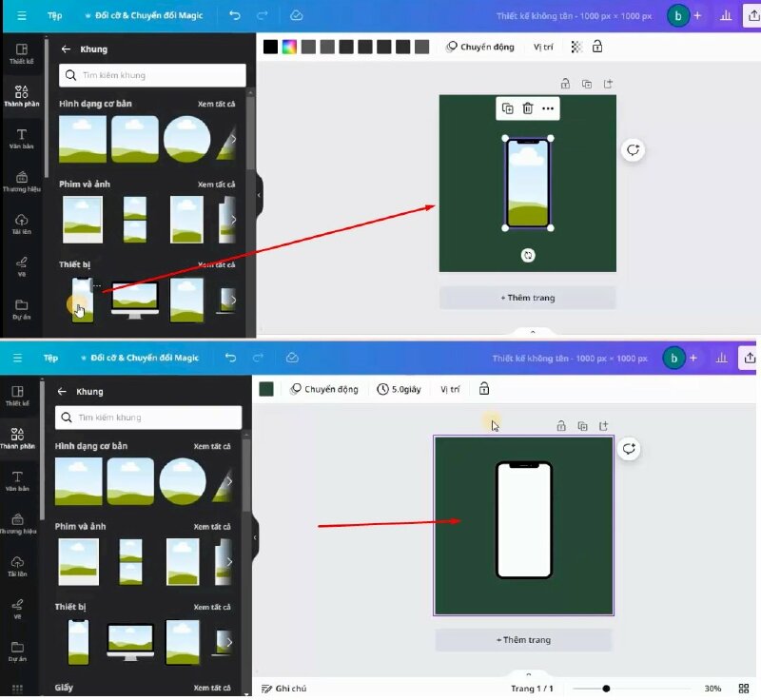Click the white phone frame on the green canvas

tap(523, 519)
